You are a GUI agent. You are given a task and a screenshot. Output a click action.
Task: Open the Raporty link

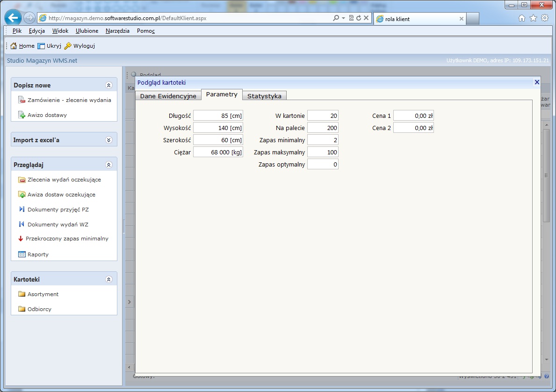(38, 254)
